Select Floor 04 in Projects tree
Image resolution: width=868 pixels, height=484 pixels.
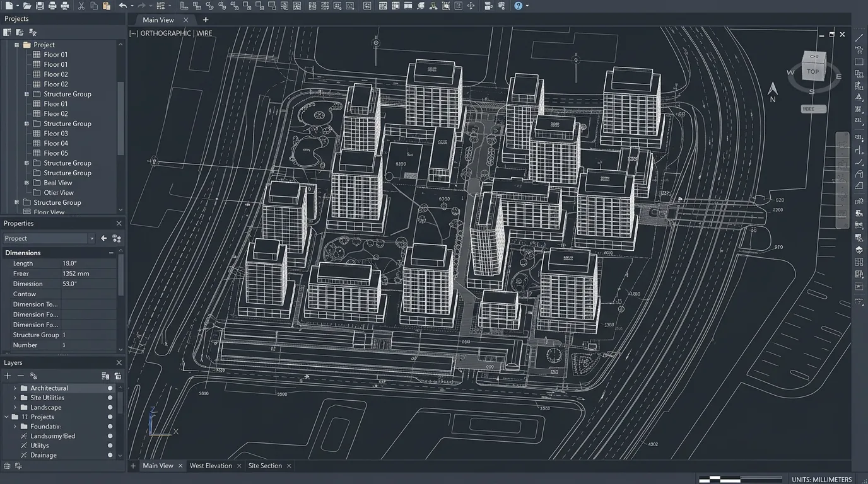coord(56,143)
